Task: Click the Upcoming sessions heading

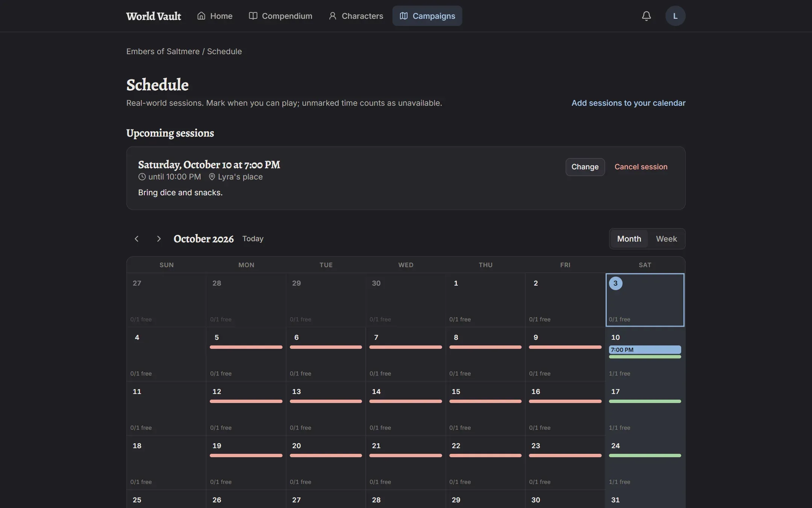Action: point(170,133)
